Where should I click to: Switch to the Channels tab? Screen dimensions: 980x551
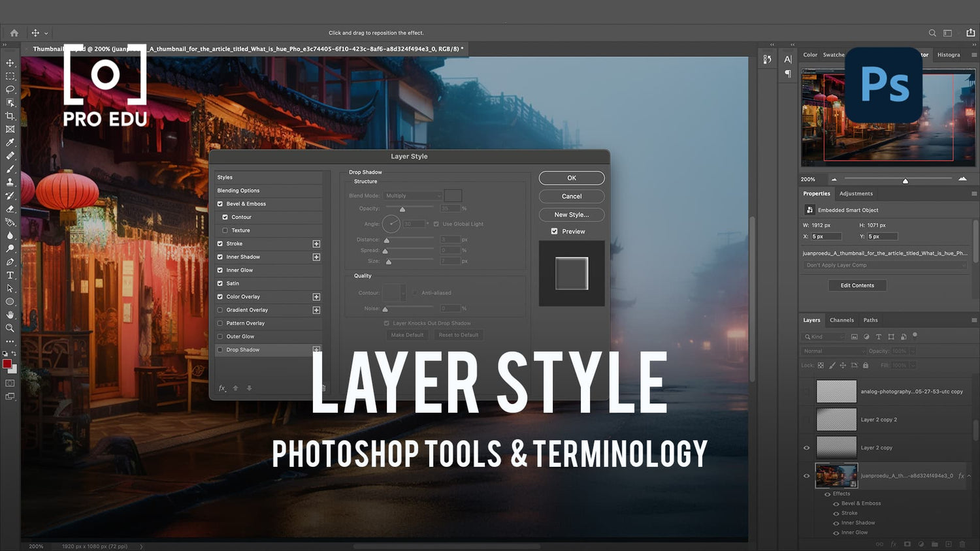tap(841, 320)
